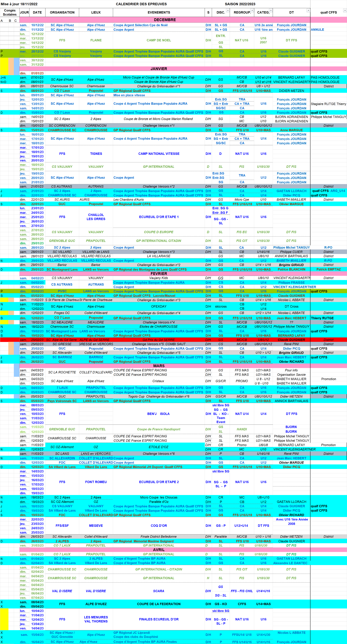Select 'Micro Coupe les Choucas' event cell
Screen dimensions: 347x644
point(159,497)
